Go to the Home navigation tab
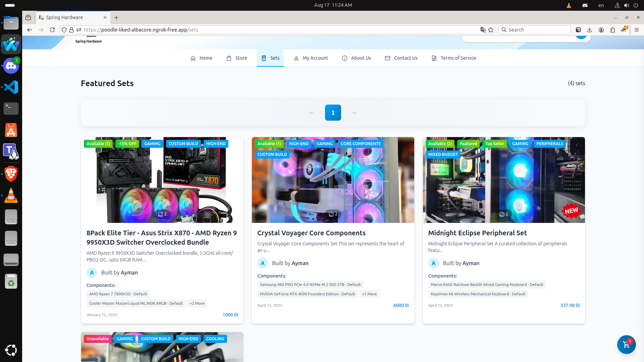The height and width of the screenshot is (362, 644). click(x=201, y=58)
